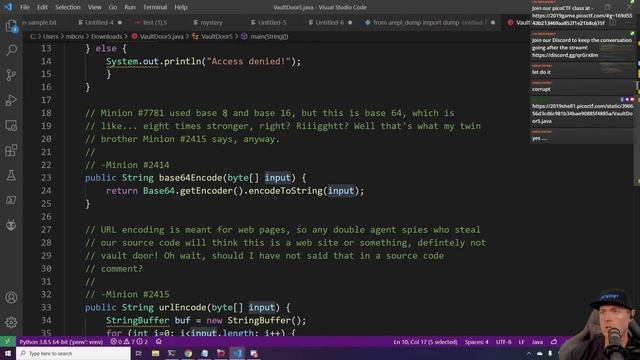Click the VaultDoor5 class breadcrumb
Screen dimensions: 640x360
(x=216, y=36)
